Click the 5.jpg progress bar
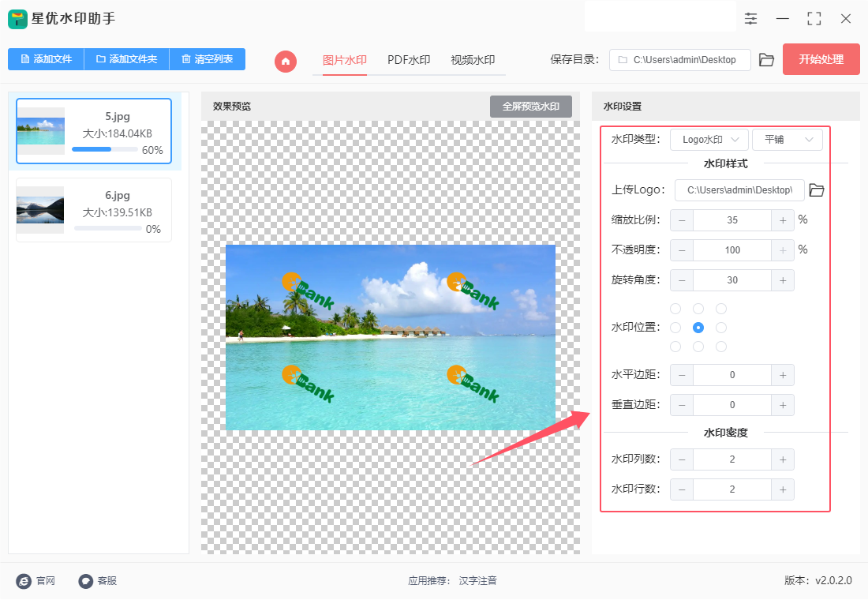Screen dimensions: 868x600 [105, 149]
